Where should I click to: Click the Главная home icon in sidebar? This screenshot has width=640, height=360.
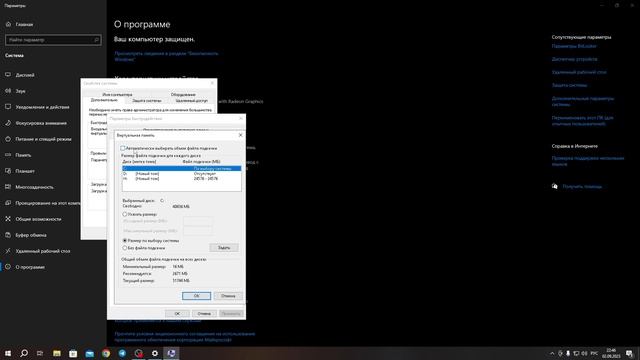tap(8, 24)
